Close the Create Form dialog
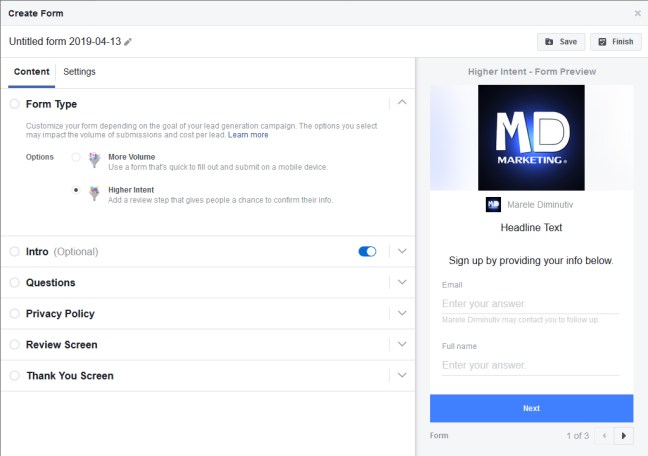This screenshot has width=648, height=456. 638,13
